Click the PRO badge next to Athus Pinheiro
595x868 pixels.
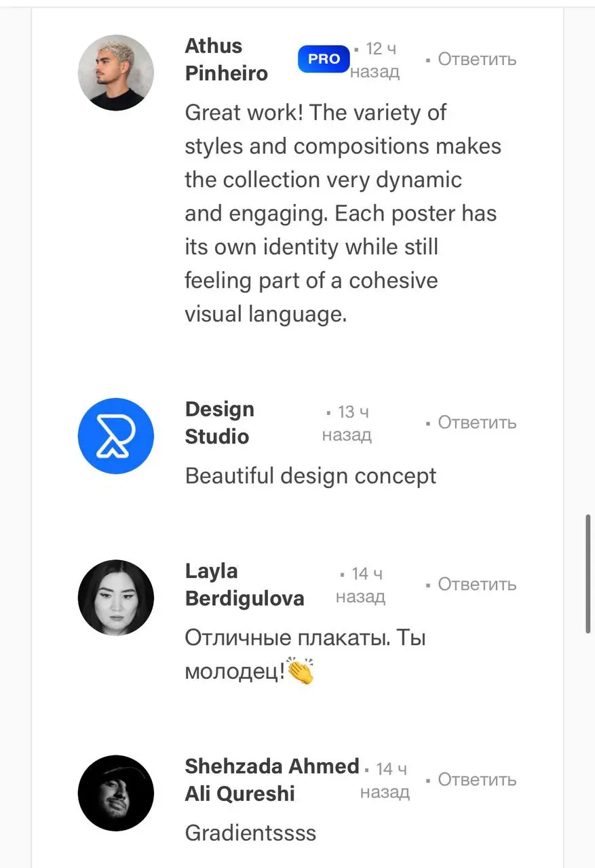324,59
